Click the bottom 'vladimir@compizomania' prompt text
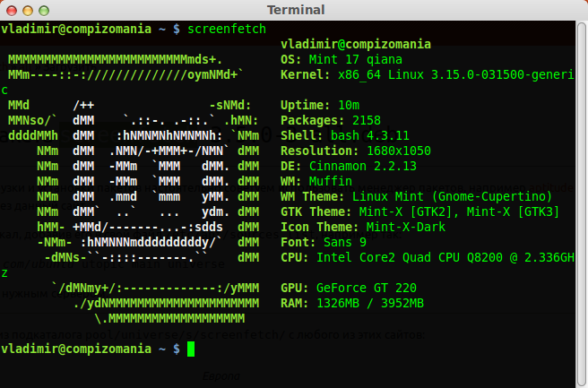This screenshot has width=588, height=388. tap(76, 349)
